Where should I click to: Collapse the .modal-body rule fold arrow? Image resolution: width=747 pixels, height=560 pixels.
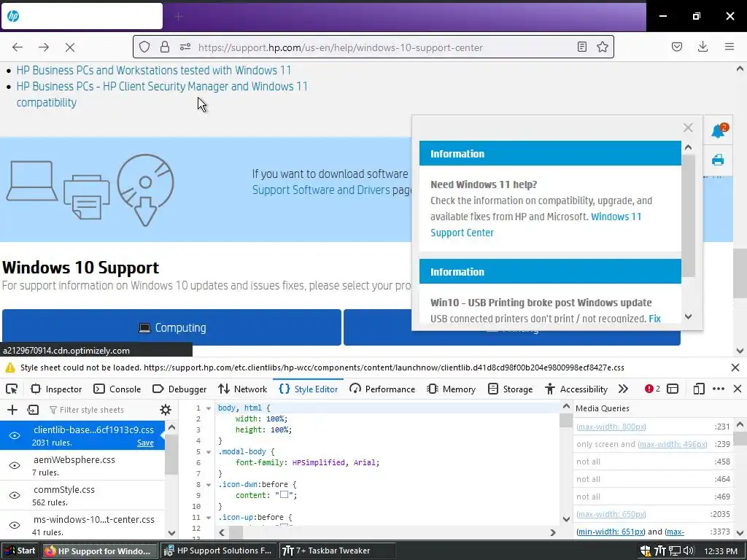click(209, 452)
